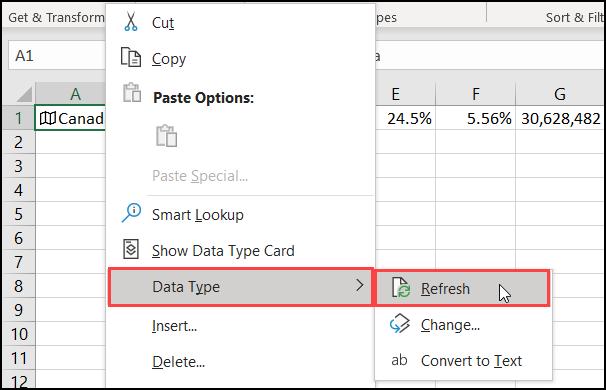Select column G header
This screenshot has height=390, width=606.
pos(560,94)
